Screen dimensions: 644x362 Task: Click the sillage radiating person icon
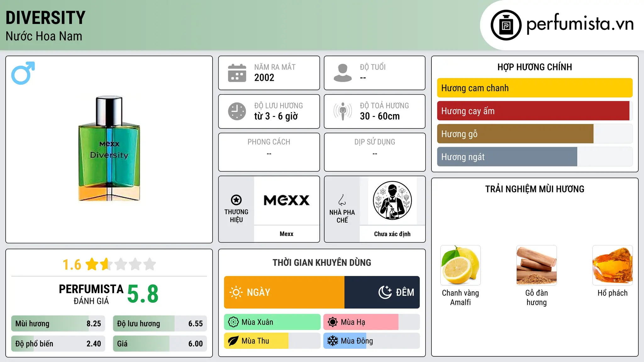[342, 111]
